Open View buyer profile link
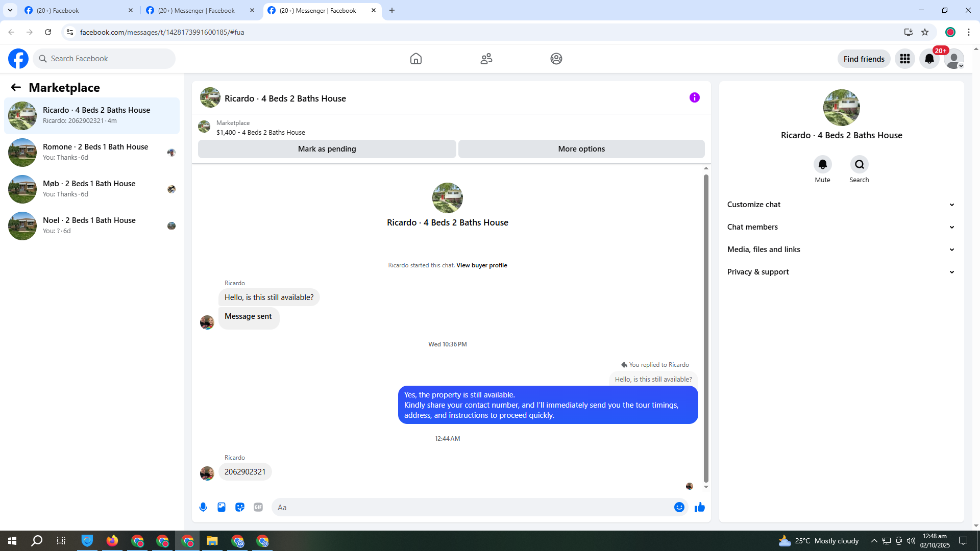 point(481,265)
